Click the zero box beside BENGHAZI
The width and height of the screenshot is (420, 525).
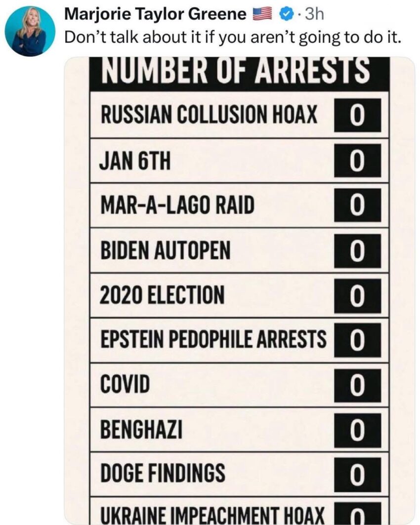coord(357,430)
